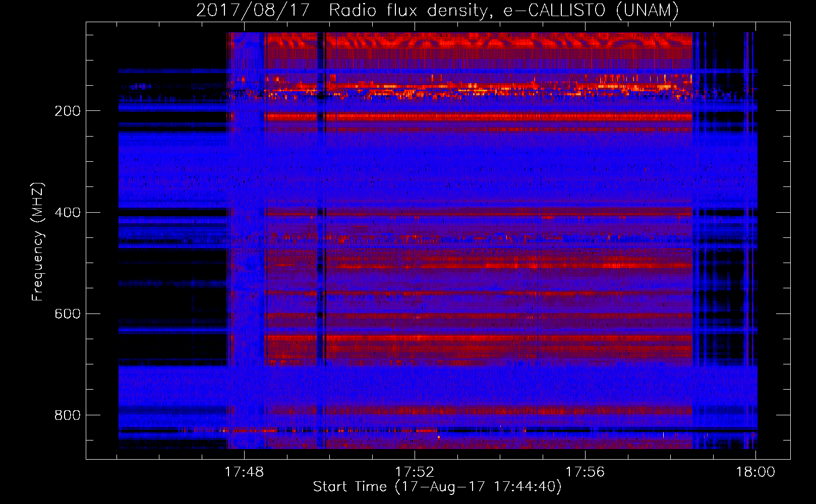The height and width of the screenshot is (504, 816).
Task: Click the 400 frequency tick label
Action: [68, 212]
